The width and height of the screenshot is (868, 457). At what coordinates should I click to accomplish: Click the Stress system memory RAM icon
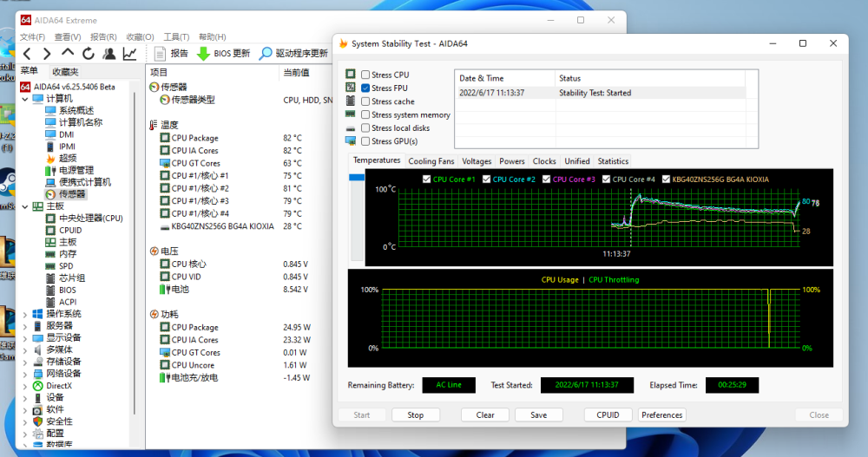pyautogui.click(x=351, y=114)
